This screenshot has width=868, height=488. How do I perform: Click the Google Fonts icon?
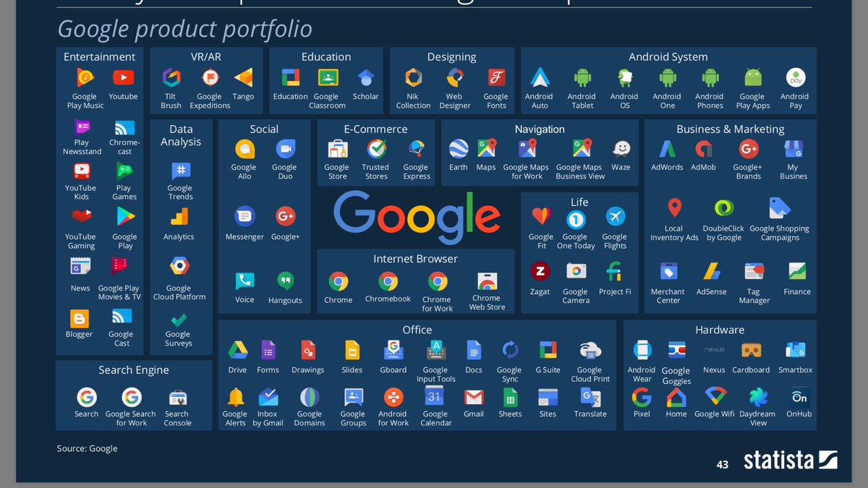(495, 78)
